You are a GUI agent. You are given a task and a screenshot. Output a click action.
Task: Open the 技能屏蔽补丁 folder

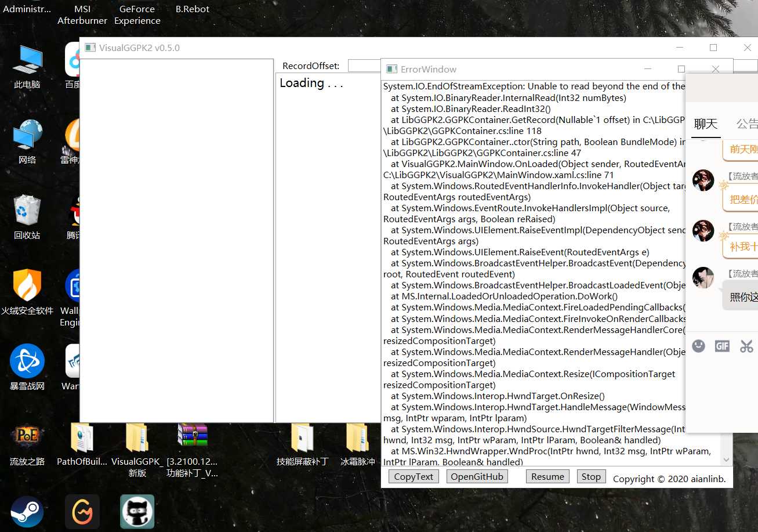302,437
